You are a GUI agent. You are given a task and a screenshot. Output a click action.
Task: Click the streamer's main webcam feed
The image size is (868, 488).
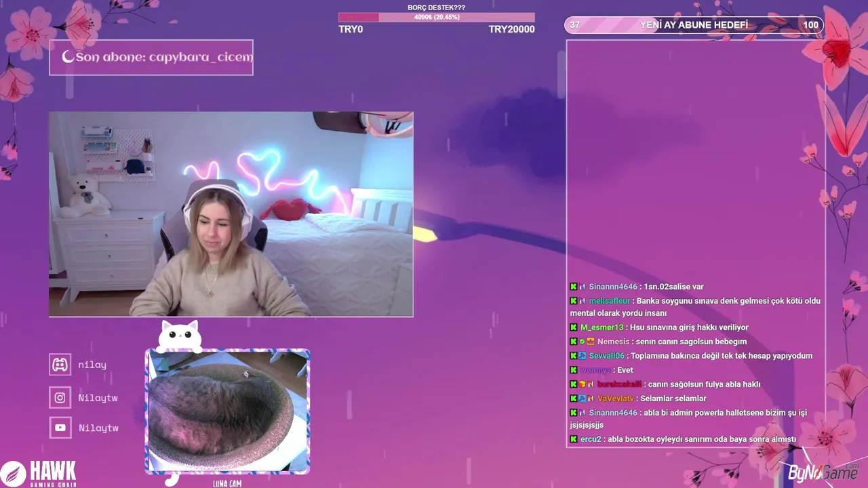[231, 214]
